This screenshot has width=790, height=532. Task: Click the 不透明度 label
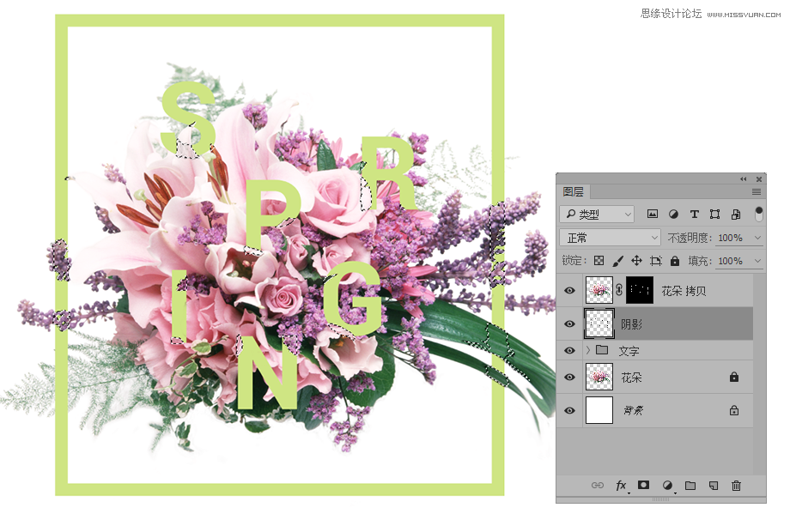(689, 238)
